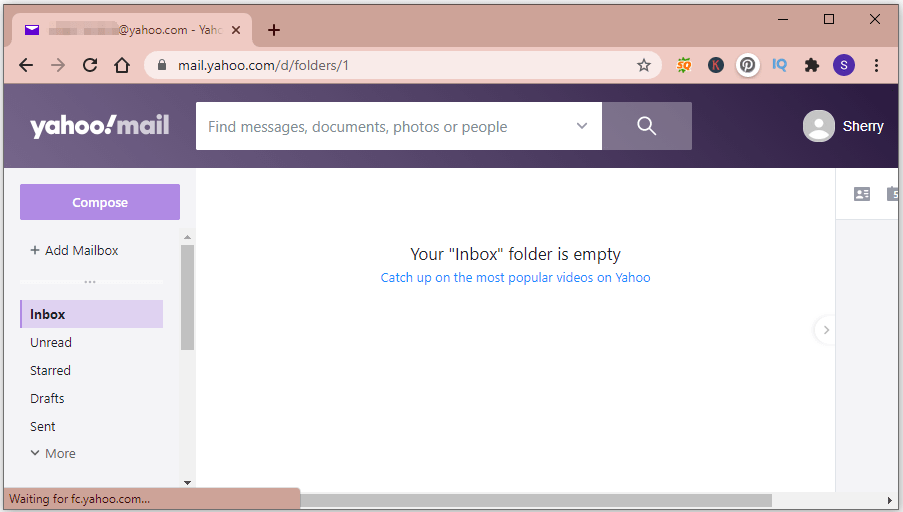Click the browser back arrow
903x512 pixels.
[x=26, y=65]
